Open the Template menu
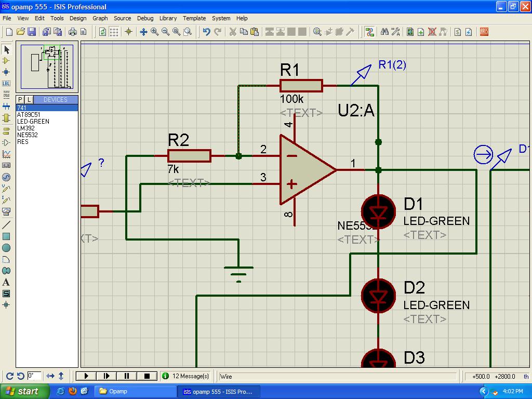 pyautogui.click(x=194, y=18)
